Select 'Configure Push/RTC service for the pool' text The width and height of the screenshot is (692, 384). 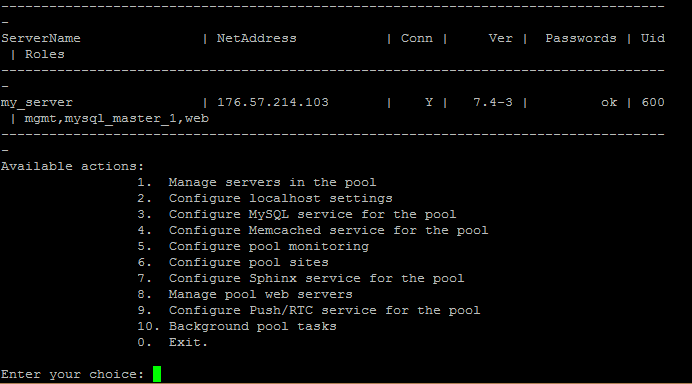tap(324, 310)
